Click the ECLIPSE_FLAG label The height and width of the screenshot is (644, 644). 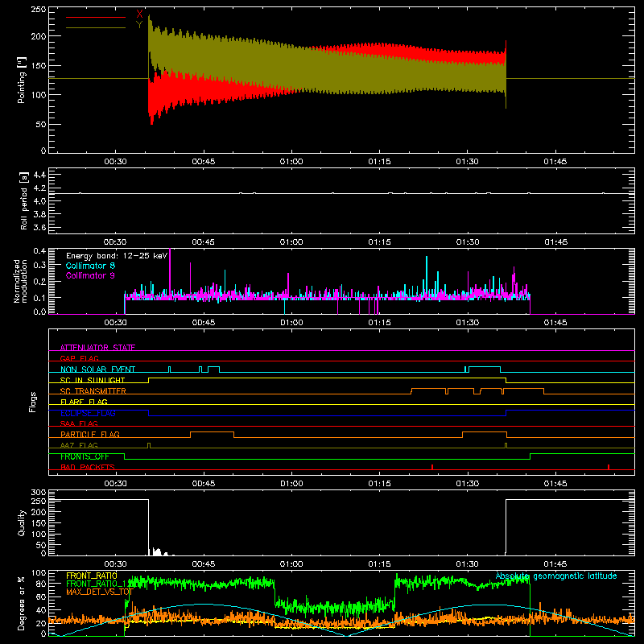[x=88, y=413]
